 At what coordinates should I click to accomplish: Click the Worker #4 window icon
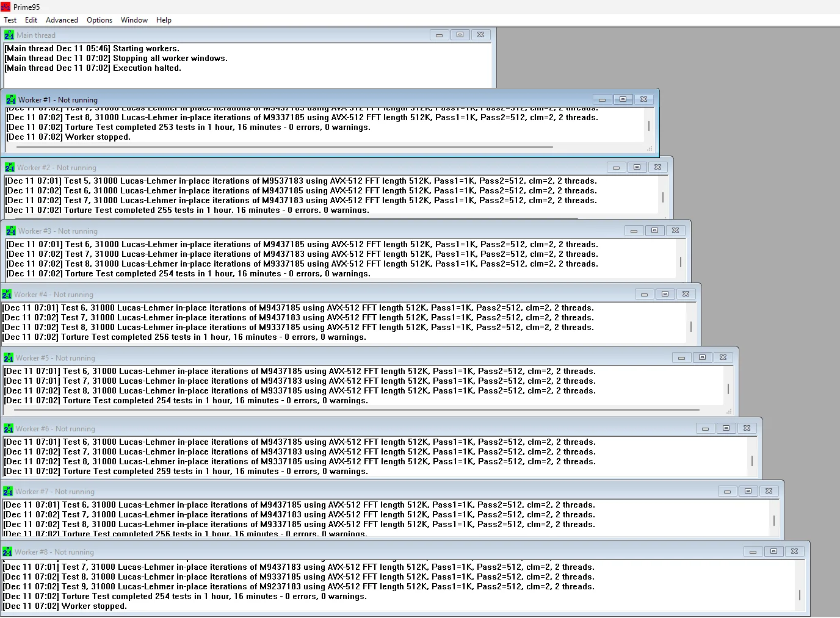pos(7,294)
